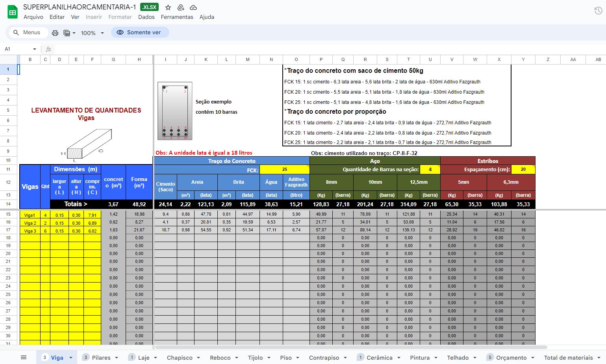Viewport: 606px width, 364px height.
Task: Click the fx formula icon
Action: (x=48, y=49)
